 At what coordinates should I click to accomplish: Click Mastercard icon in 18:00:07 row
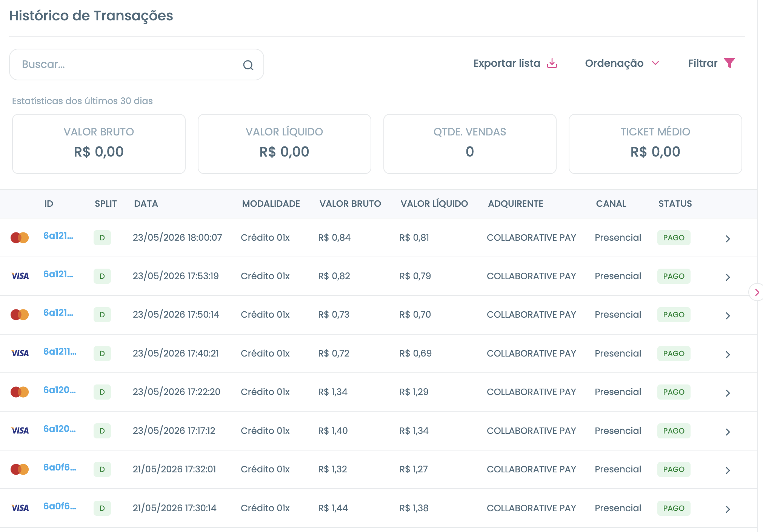coord(20,238)
